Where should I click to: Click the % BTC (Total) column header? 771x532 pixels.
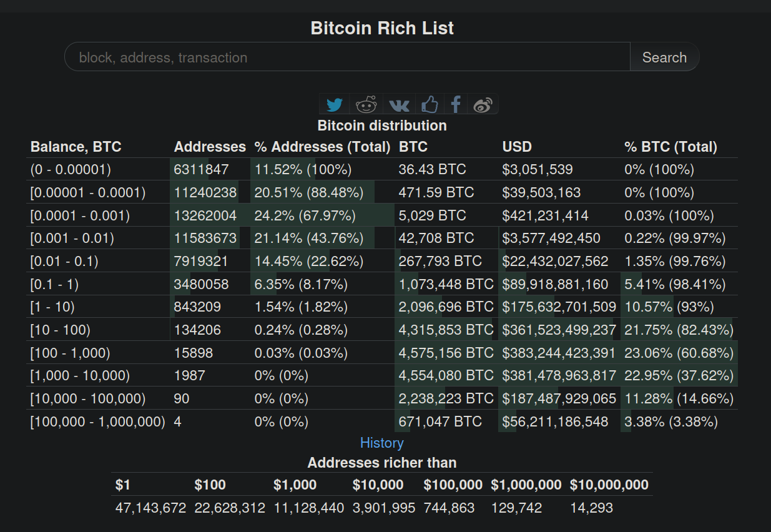tap(670, 147)
